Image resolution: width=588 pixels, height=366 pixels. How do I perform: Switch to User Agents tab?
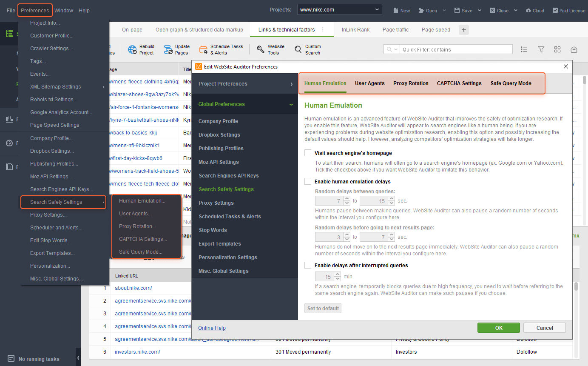370,83
